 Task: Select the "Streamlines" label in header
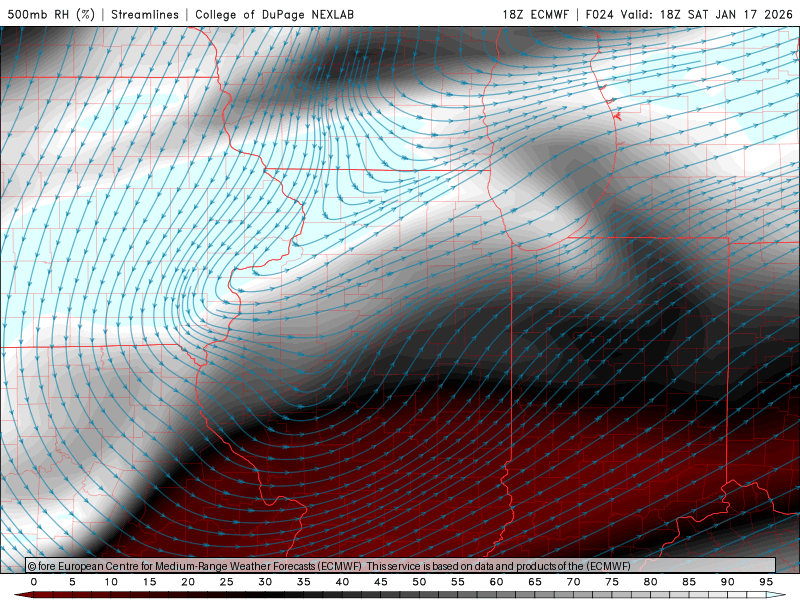pos(145,14)
